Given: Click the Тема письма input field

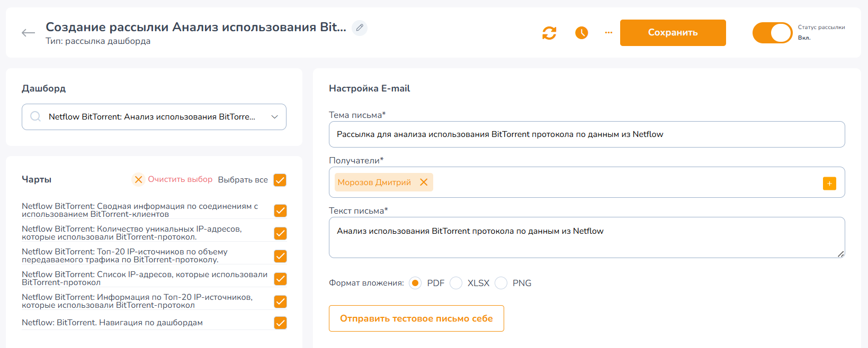Looking at the screenshot, I should (x=587, y=134).
